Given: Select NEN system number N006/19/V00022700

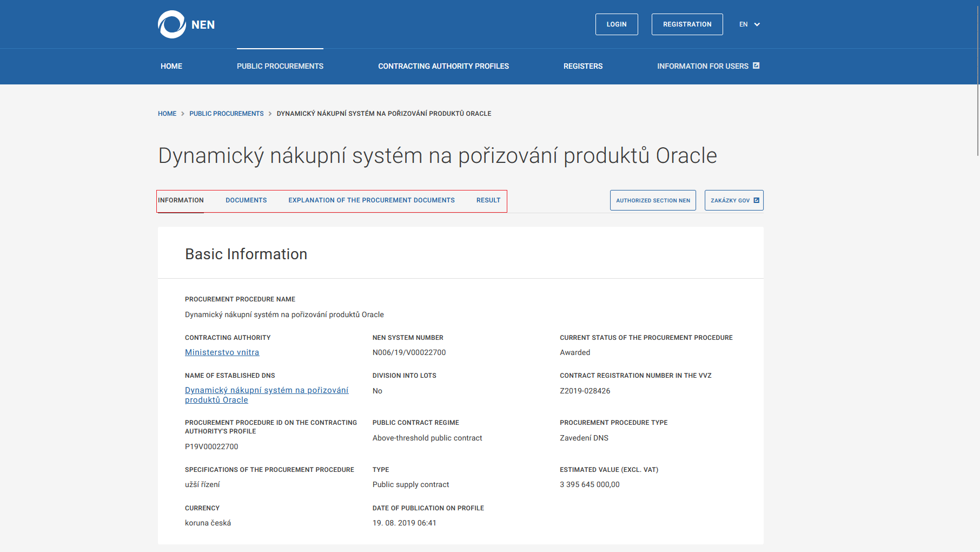Looking at the screenshot, I should (x=409, y=352).
